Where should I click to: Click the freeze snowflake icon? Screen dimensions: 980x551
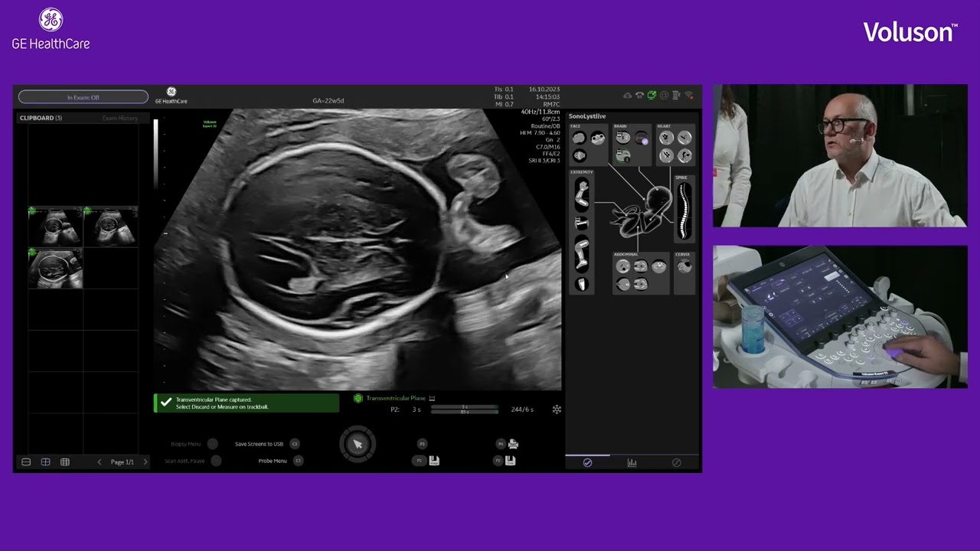(x=557, y=409)
